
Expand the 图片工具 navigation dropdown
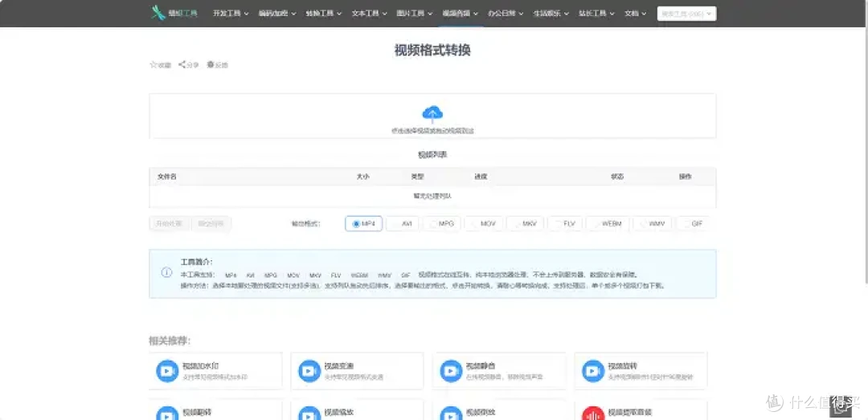point(416,14)
